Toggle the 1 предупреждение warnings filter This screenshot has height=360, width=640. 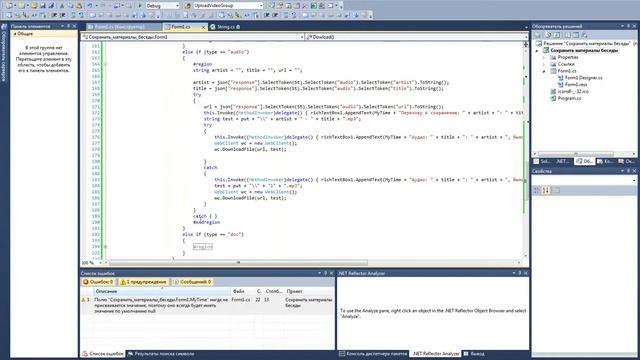coord(144,282)
